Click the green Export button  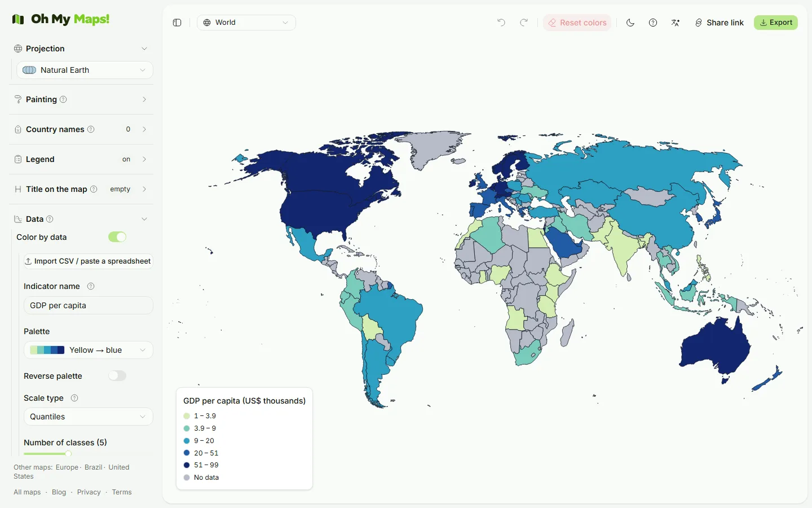[x=776, y=23]
